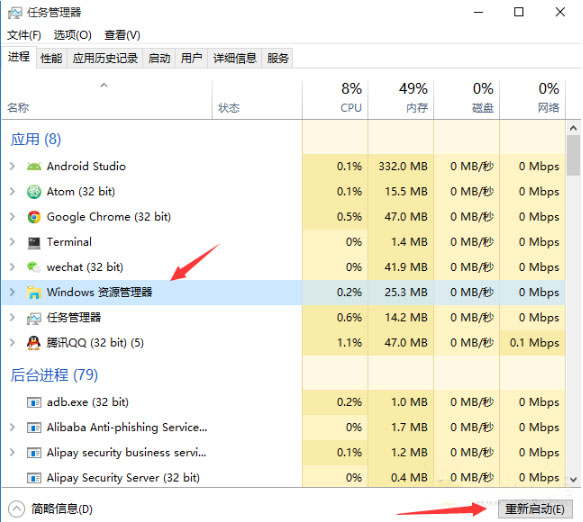This screenshot has height=522, width=583.
Task: Click the Windows 资源管理器 folder icon
Action: coord(34,292)
